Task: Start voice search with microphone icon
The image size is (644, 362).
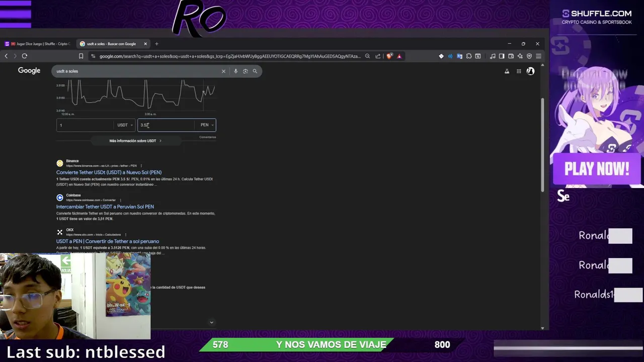Action: pos(235,71)
